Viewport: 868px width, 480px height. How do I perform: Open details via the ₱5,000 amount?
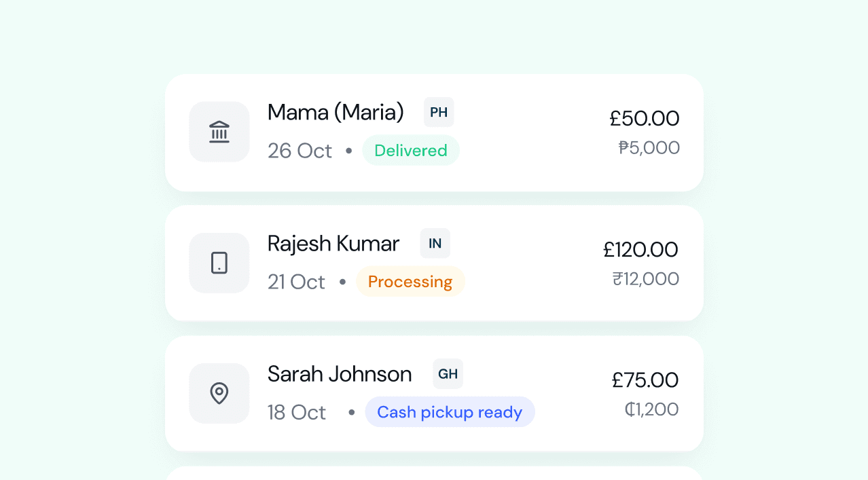[649, 147]
